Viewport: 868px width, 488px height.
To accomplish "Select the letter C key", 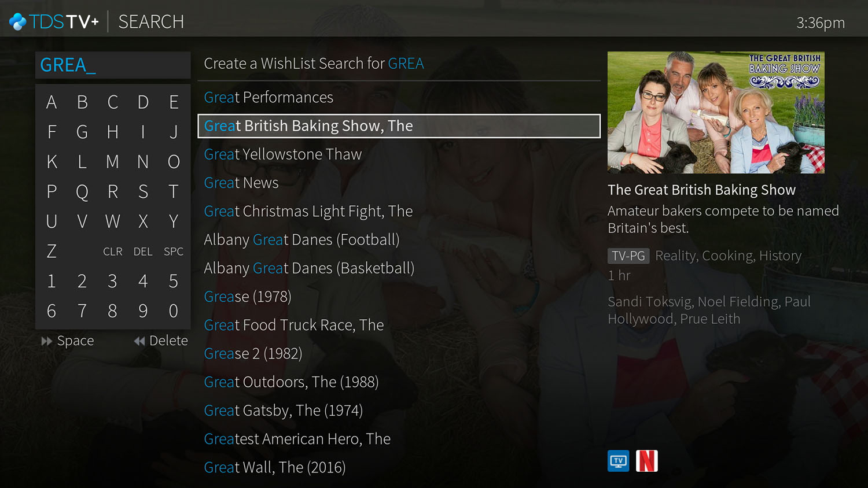I will [113, 102].
